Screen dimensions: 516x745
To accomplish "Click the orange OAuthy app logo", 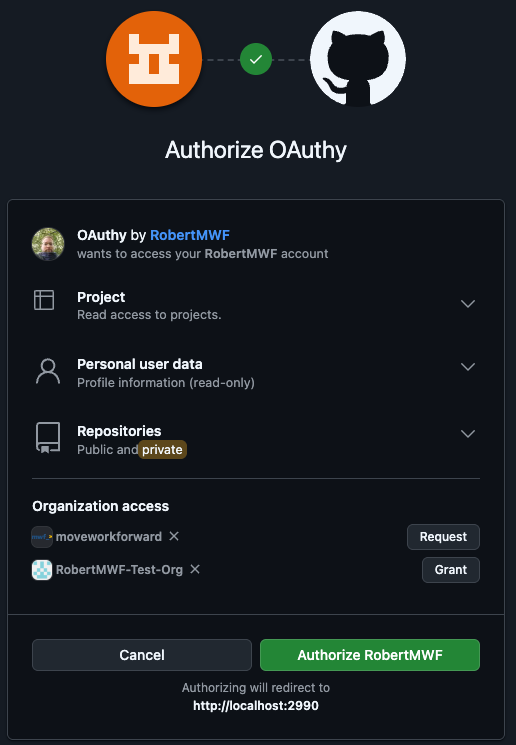I will click(x=154, y=59).
